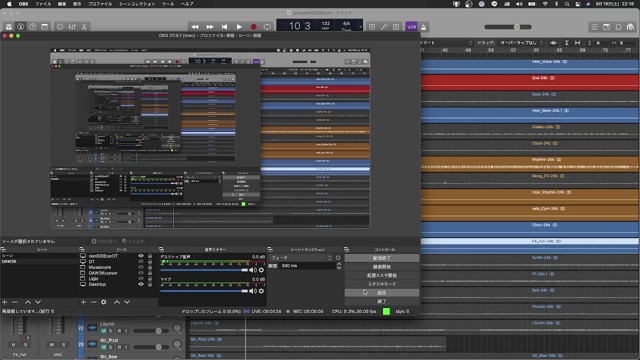Toggle the Logic Inspector (i) button
This screenshot has height=360, width=640.
point(20,27)
